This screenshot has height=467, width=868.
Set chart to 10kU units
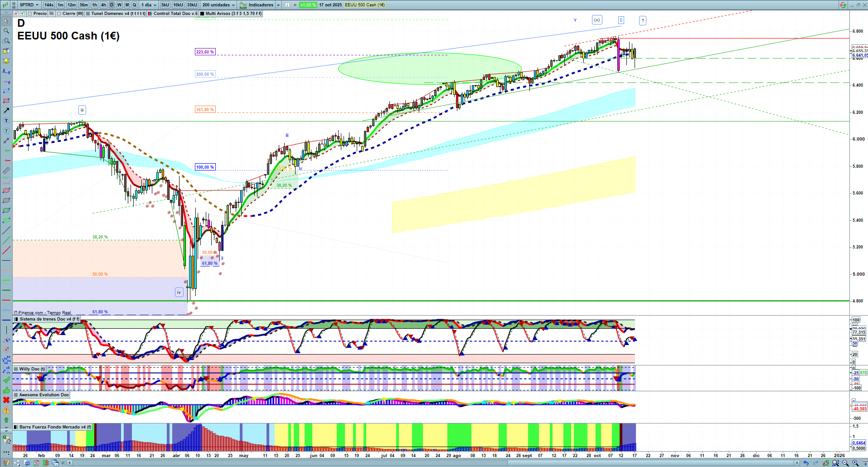tap(178, 5)
